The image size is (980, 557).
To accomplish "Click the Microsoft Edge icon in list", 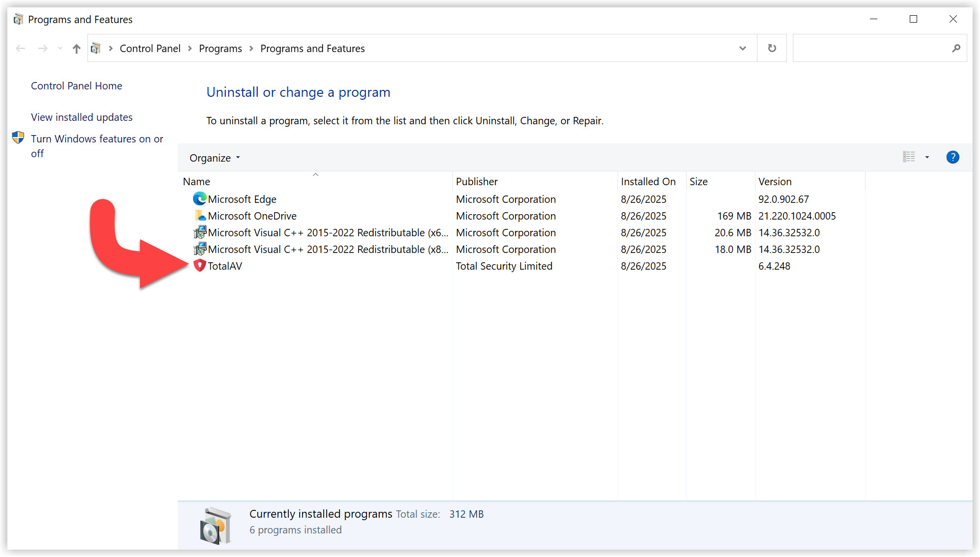I will tap(199, 199).
